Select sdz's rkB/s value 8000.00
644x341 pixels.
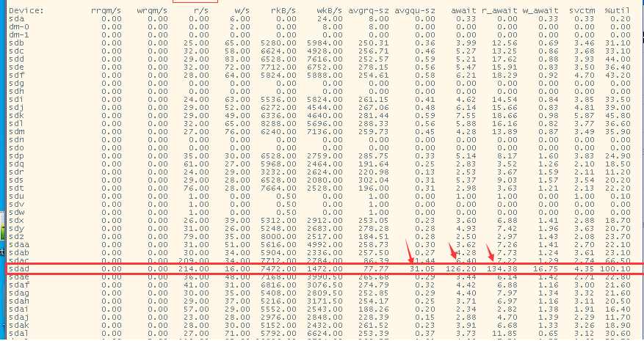click(279, 236)
